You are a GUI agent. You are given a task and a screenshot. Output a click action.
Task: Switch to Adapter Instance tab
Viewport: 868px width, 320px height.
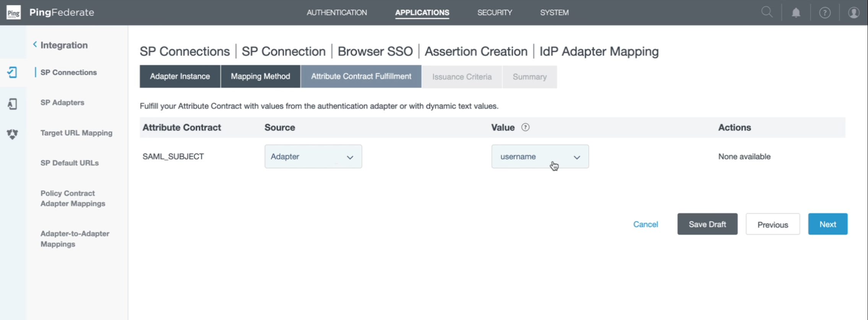click(x=180, y=76)
